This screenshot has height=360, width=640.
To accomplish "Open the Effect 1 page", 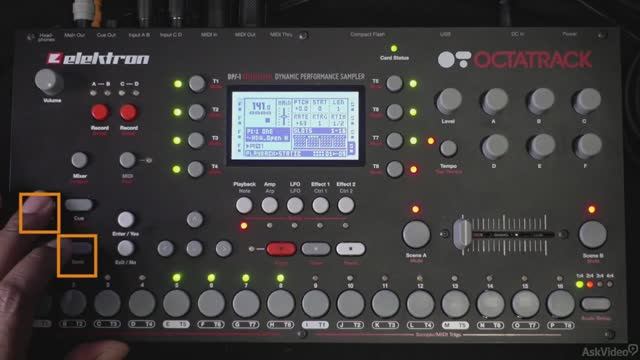I will [x=320, y=205].
